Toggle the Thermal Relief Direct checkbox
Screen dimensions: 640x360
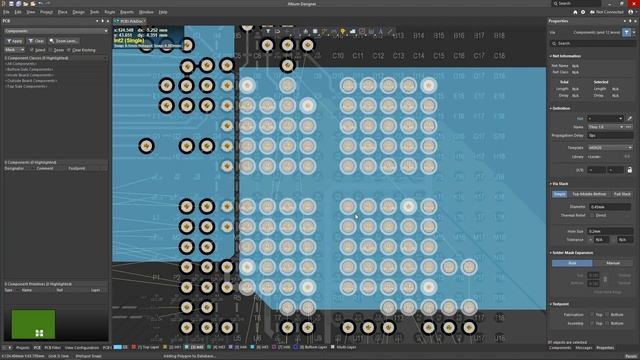coord(592,215)
